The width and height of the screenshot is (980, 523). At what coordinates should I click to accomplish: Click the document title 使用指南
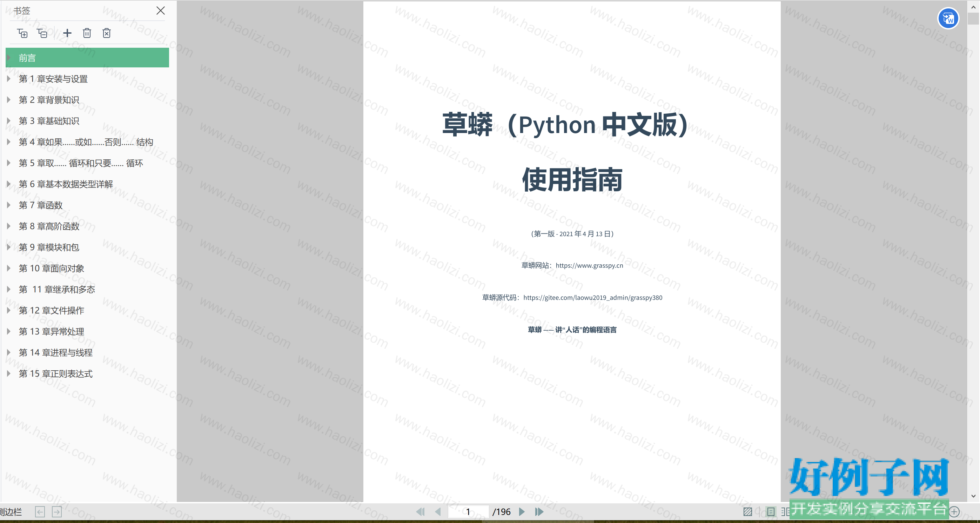pos(572,180)
